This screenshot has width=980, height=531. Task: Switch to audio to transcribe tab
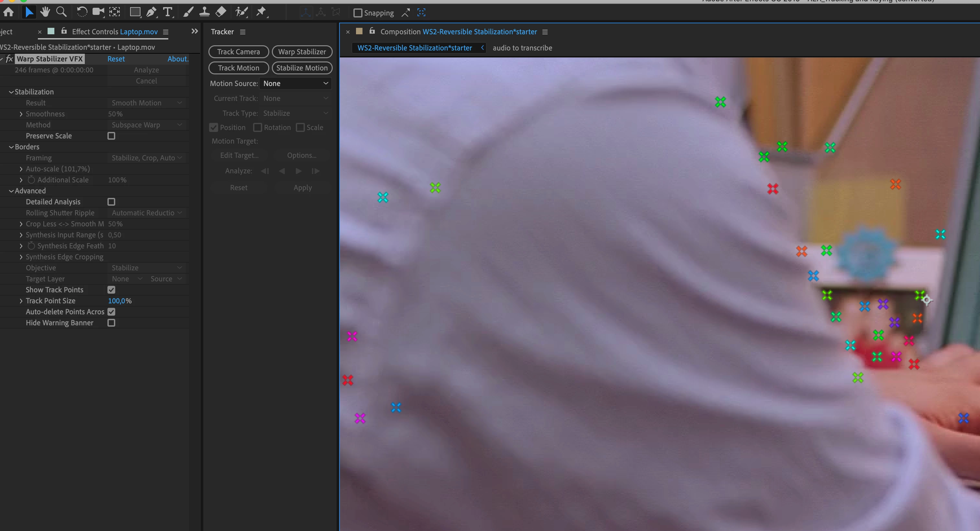pos(522,48)
